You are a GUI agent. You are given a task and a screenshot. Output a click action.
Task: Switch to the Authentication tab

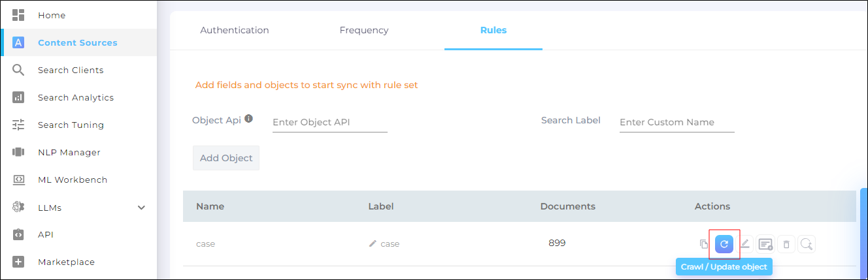coord(235,30)
